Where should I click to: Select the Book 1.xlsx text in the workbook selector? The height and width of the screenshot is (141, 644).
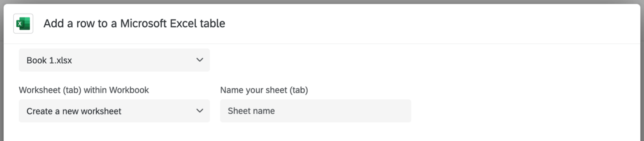click(x=49, y=60)
